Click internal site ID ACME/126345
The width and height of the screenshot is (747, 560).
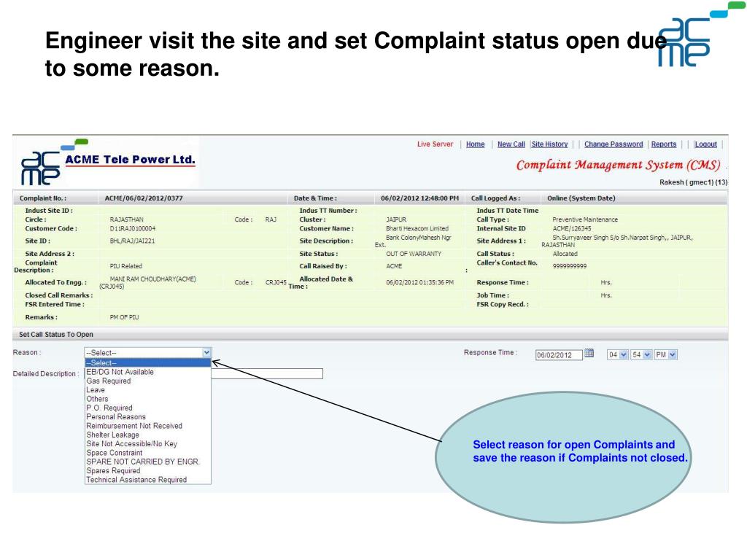click(572, 228)
